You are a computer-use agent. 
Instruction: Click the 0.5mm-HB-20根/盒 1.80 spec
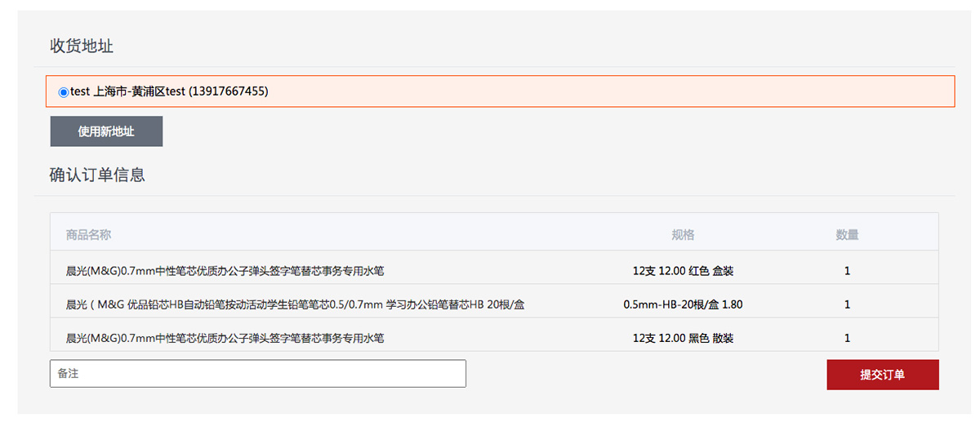[683, 304]
